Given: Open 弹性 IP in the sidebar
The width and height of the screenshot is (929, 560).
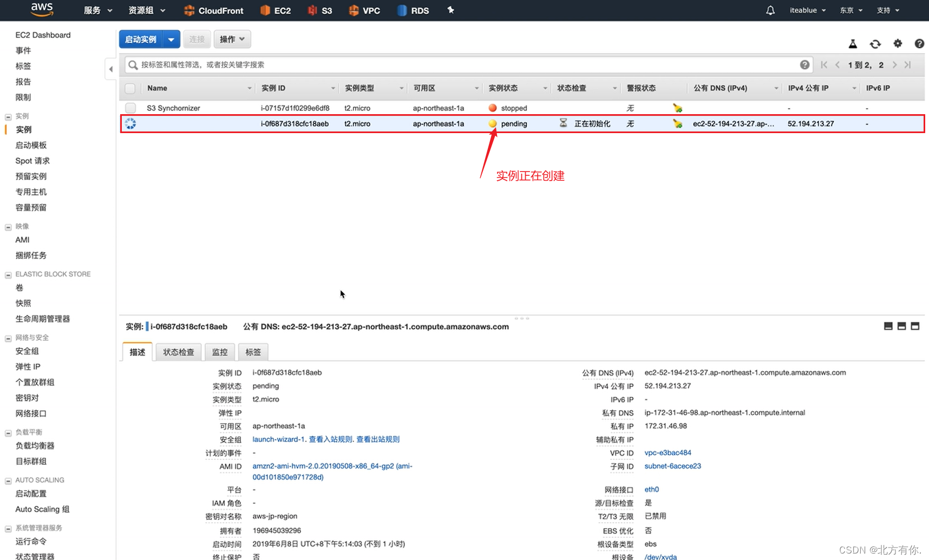Looking at the screenshot, I should 28,367.
